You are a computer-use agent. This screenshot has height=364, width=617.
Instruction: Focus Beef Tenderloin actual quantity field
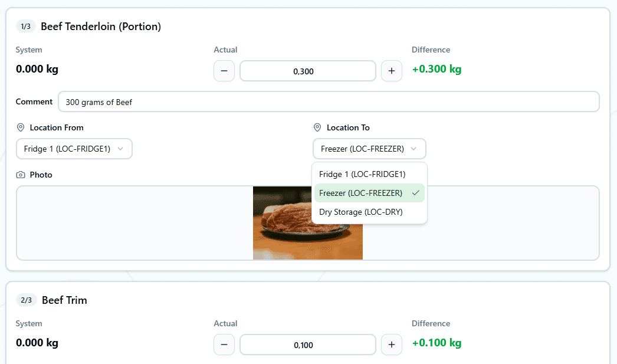[x=307, y=71]
